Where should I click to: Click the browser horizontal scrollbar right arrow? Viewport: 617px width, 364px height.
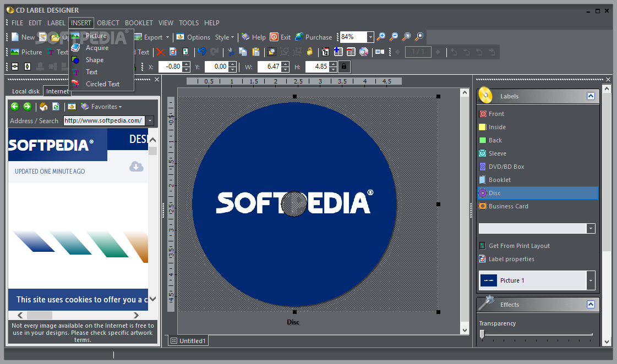(136, 315)
